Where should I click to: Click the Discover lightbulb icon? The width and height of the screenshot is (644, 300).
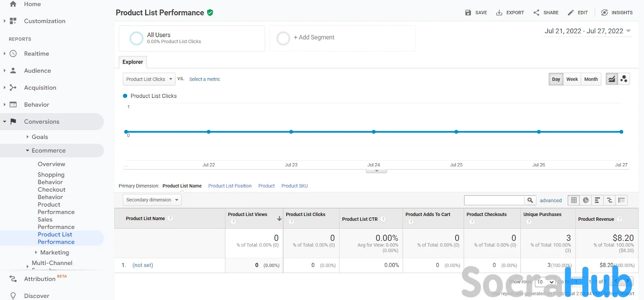(13, 296)
